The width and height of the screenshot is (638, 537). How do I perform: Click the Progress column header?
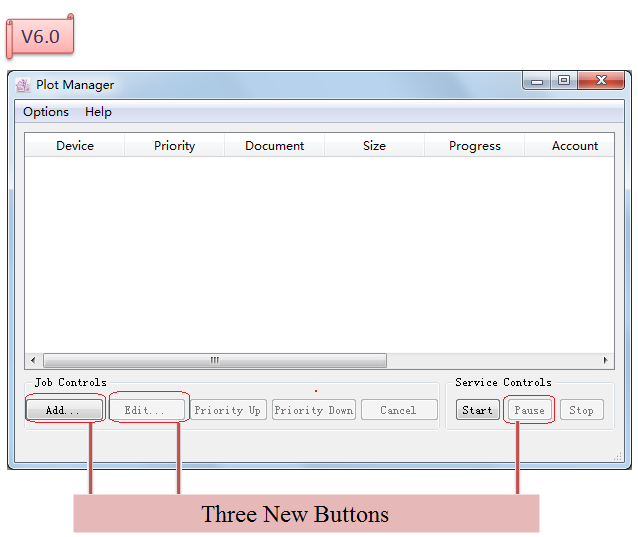[474, 146]
